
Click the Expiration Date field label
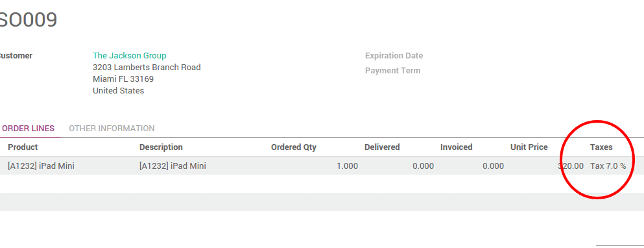(x=394, y=56)
